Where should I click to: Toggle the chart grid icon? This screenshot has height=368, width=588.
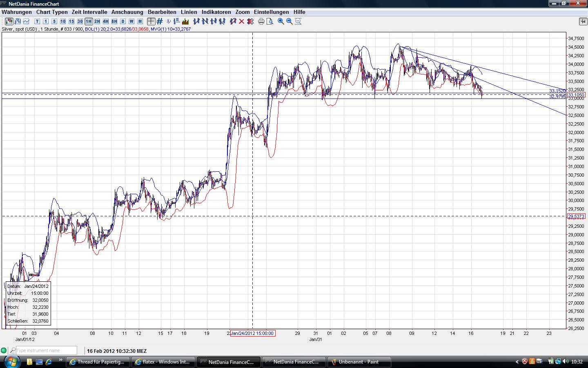coord(160,21)
